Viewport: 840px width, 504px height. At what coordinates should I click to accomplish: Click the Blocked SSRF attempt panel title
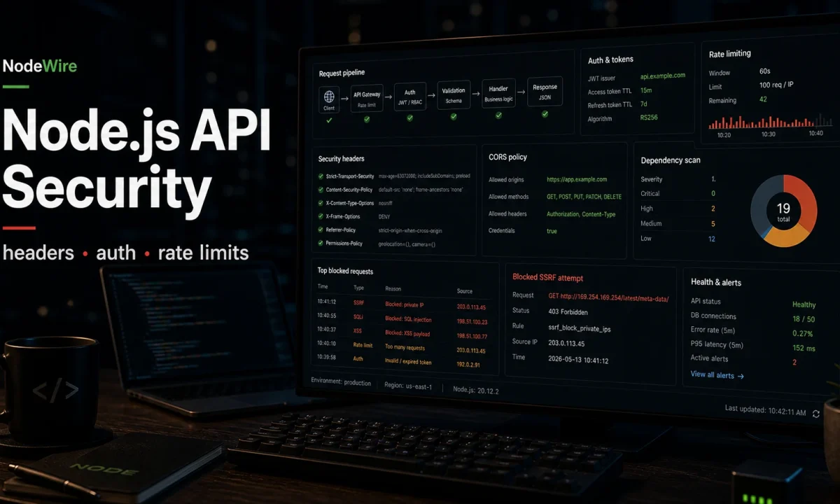coord(547,278)
